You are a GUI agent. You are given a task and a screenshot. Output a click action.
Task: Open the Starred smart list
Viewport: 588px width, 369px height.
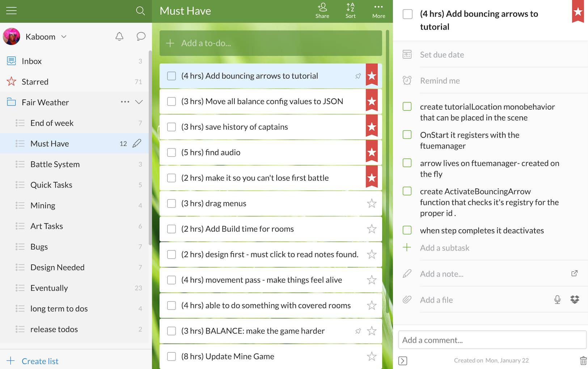pos(35,82)
